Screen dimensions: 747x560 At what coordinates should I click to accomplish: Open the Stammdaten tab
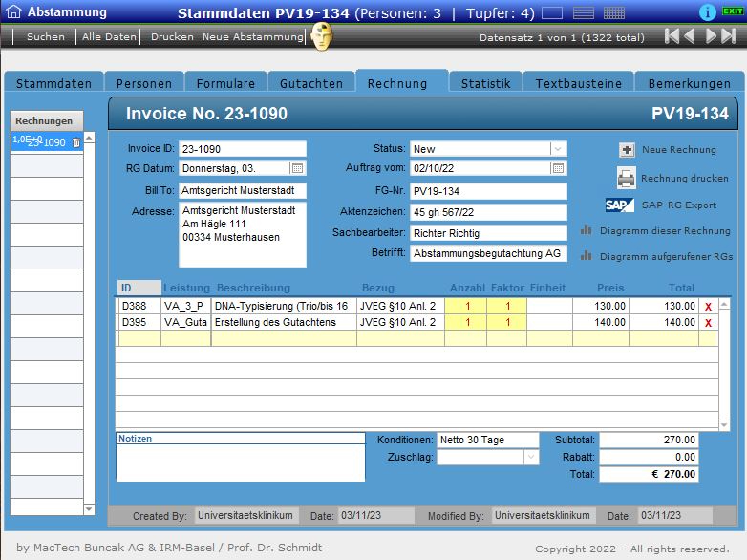point(53,83)
